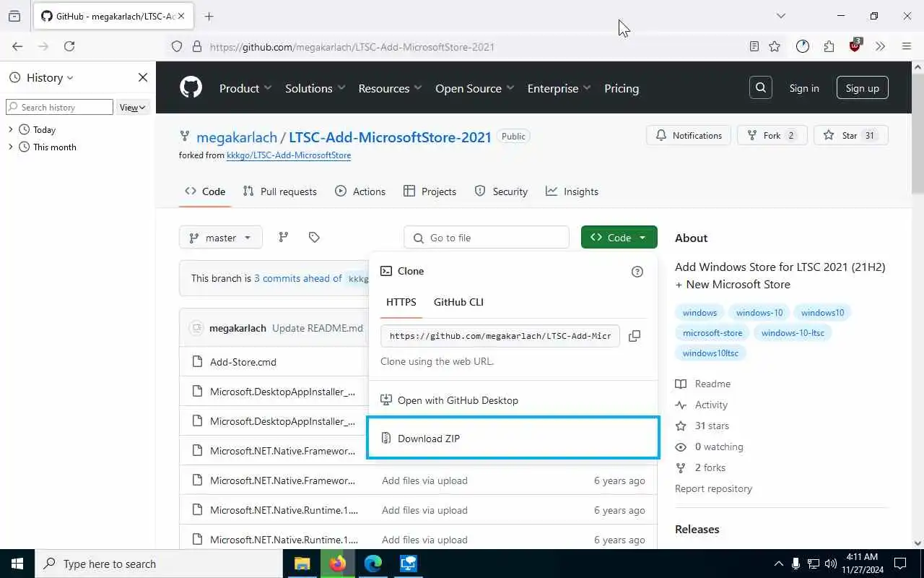Open Firefox extensions puzzle icon
This screenshot has width=924, height=578.
click(x=829, y=46)
